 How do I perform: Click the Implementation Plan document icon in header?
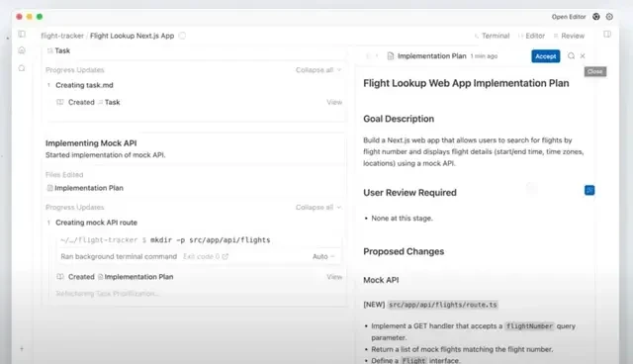click(391, 56)
